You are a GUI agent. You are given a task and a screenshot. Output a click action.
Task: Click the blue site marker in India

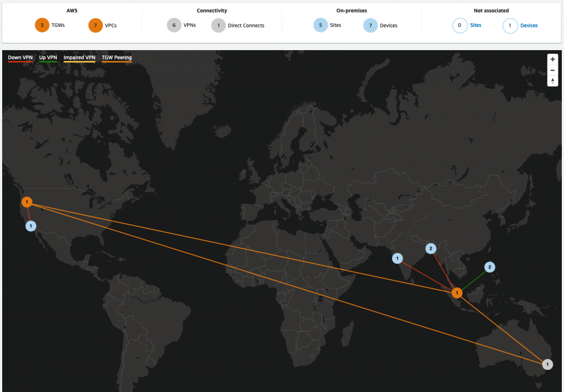[x=397, y=258]
